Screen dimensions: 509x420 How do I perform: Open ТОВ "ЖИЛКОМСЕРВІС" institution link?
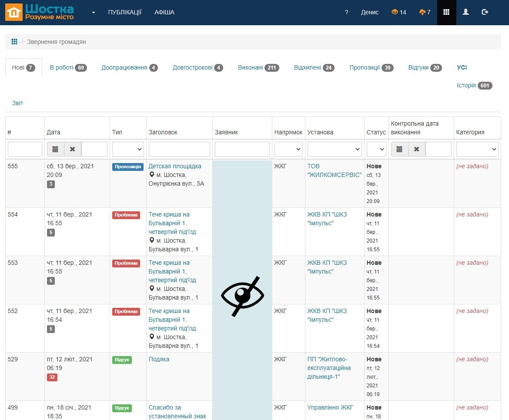point(334,170)
